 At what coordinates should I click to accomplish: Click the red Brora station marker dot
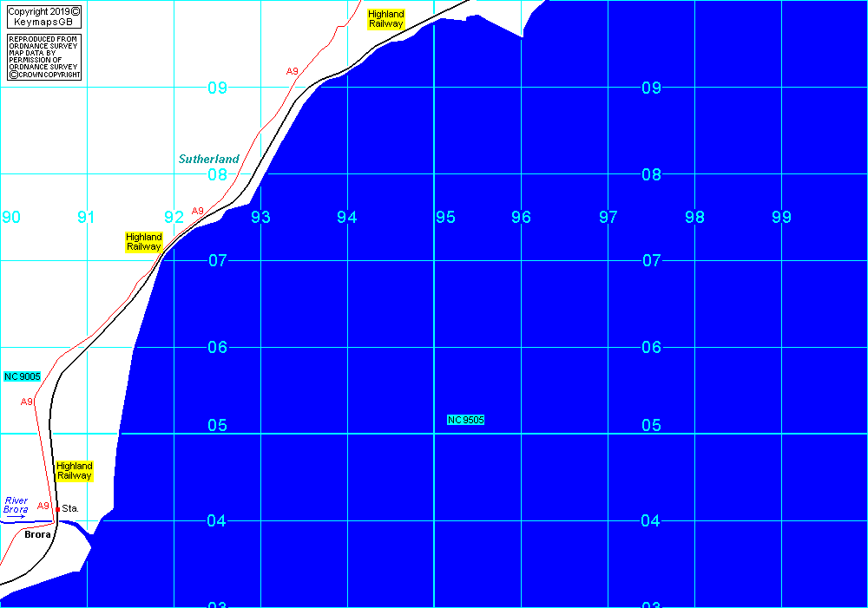[57, 509]
